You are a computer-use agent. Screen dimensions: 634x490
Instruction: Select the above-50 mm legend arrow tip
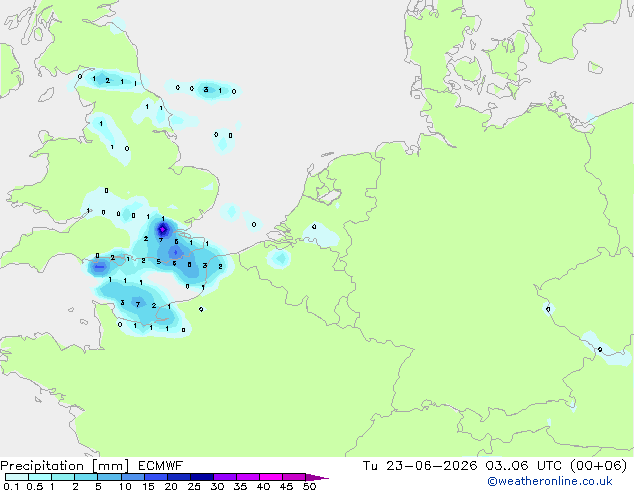[x=317, y=477]
